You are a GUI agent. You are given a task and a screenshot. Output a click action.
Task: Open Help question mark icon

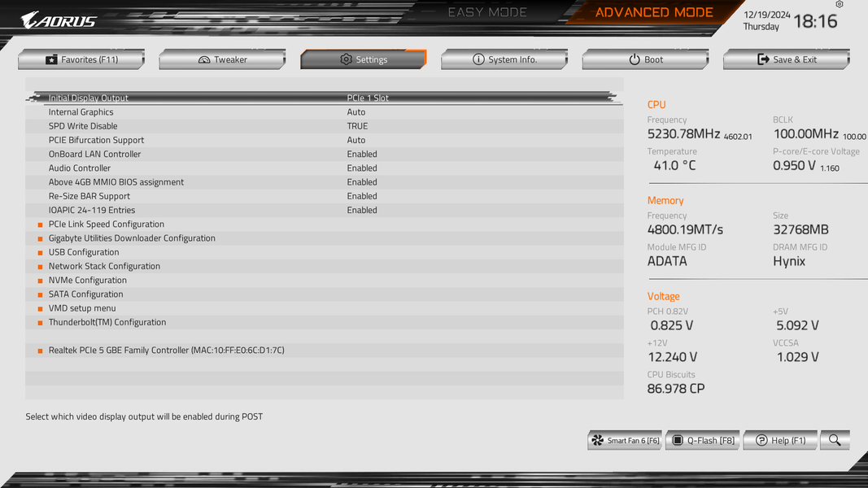click(x=761, y=440)
